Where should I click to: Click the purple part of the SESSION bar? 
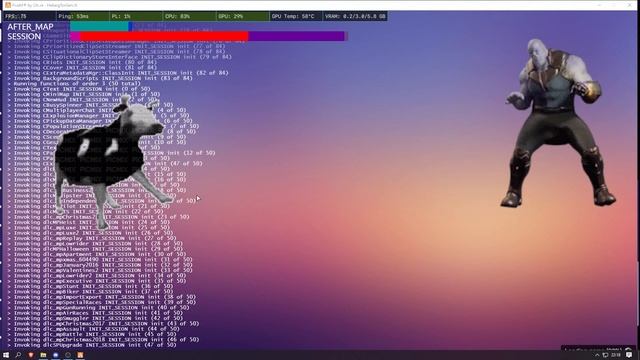[x=296, y=36]
